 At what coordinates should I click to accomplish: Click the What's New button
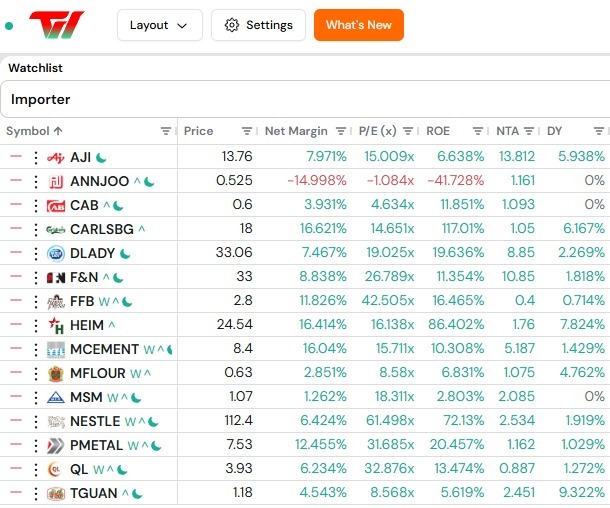(x=359, y=25)
